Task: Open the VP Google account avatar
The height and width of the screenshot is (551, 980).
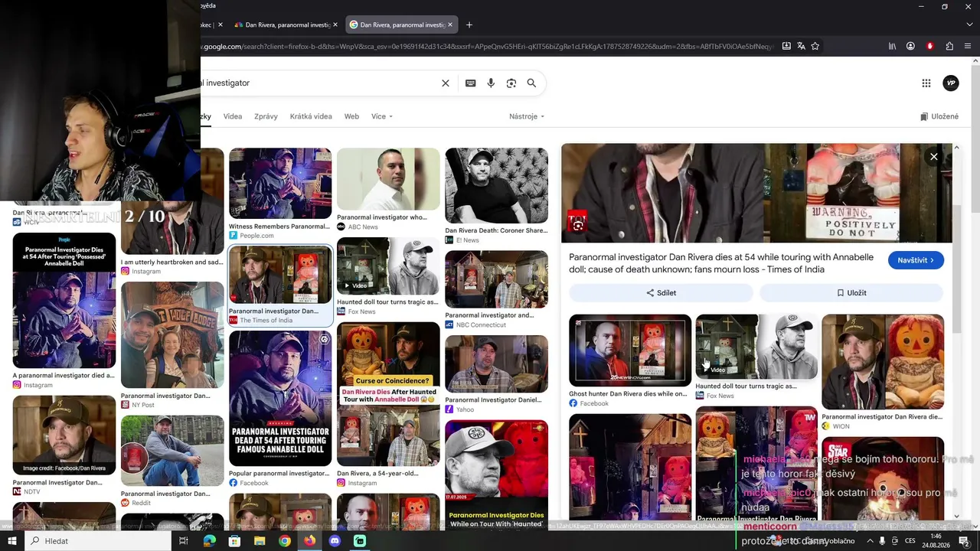Action: pyautogui.click(x=951, y=83)
